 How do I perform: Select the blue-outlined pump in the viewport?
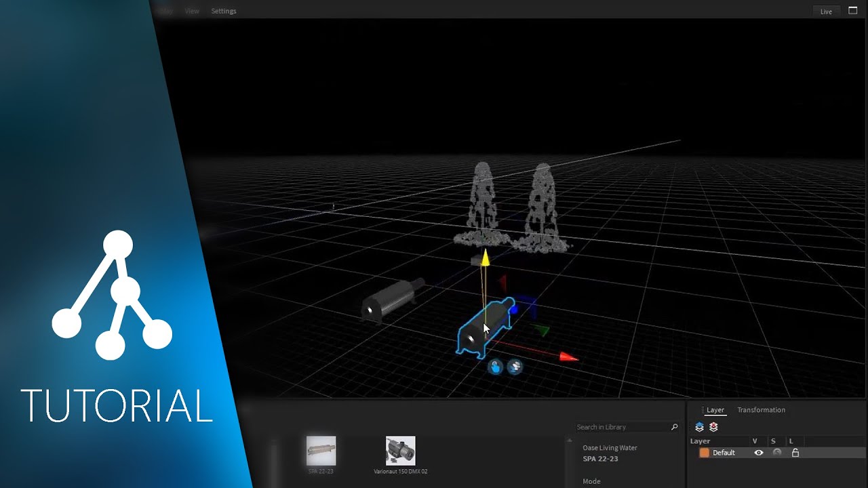485,327
